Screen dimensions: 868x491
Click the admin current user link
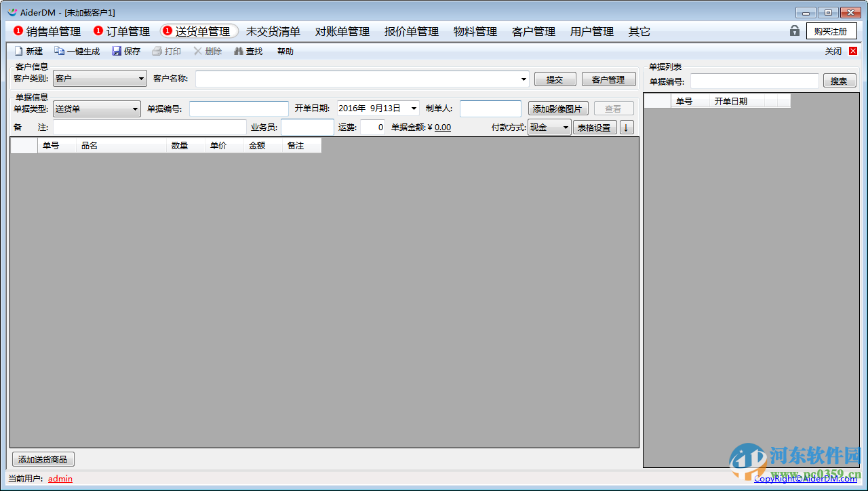click(60, 478)
